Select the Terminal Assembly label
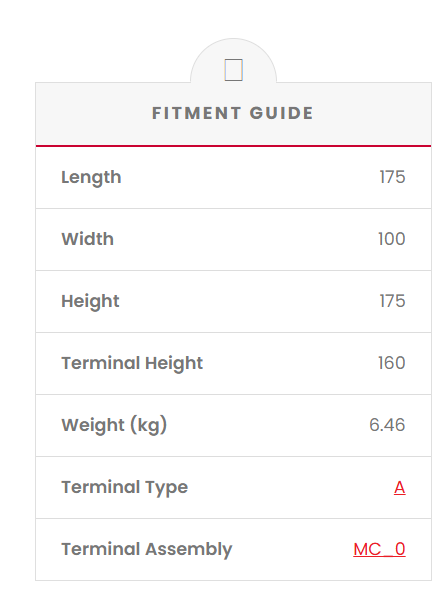Image resolution: width=448 pixels, height=612 pixels. 147,550
